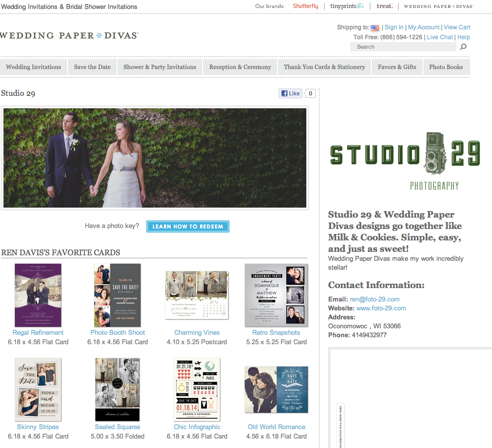492x448 pixels.
Task: Click the Sign In link
Action: 394,27
